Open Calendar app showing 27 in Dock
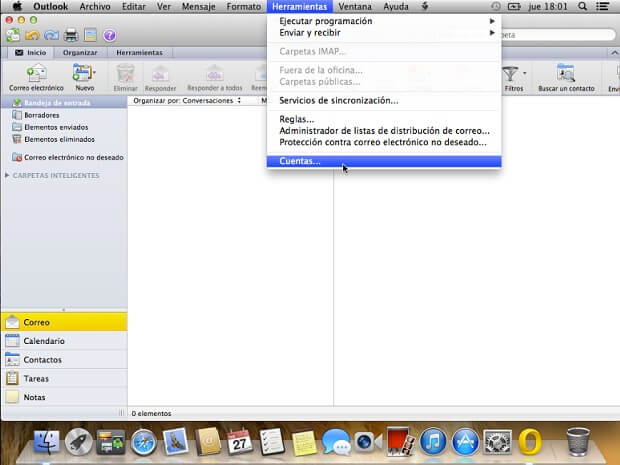Screen dimensions: 620x465 point(240,442)
